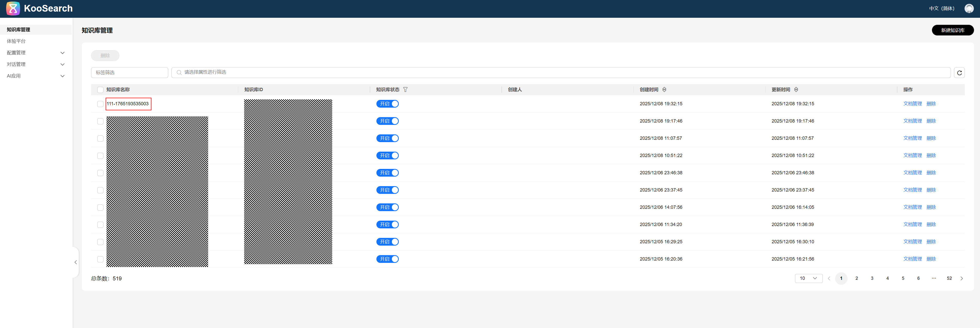This screenshot has height=328, width=980.
Task: Sort by 更新时间 column sort icon
Action: point(796,90)
